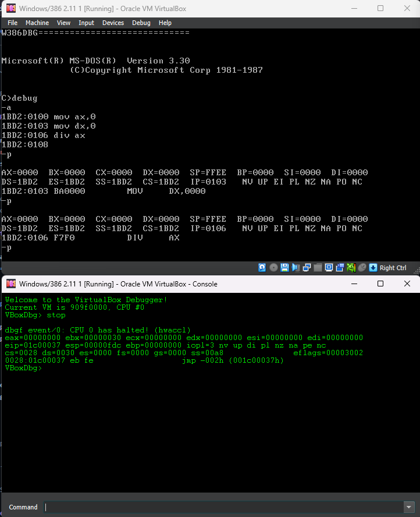Screen dimensions: 420x517
Task: Click the keyboard capture arrow icon
Action: 373,268
